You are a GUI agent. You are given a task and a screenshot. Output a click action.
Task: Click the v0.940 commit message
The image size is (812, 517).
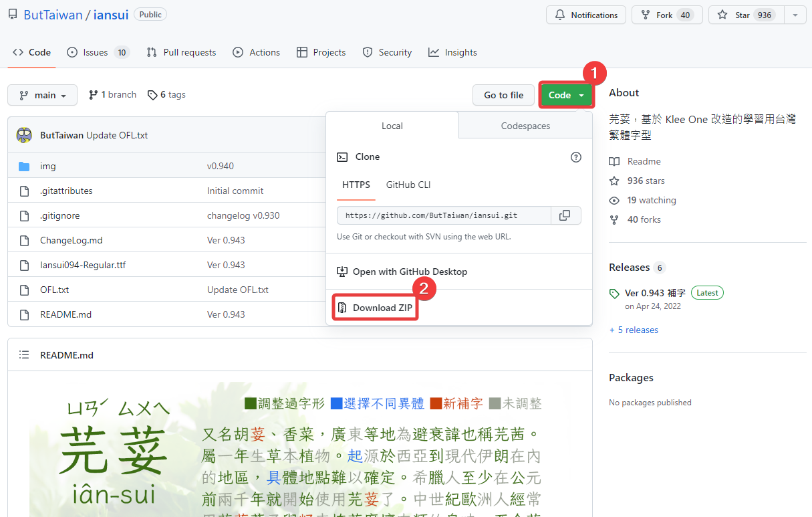(221, 166)
